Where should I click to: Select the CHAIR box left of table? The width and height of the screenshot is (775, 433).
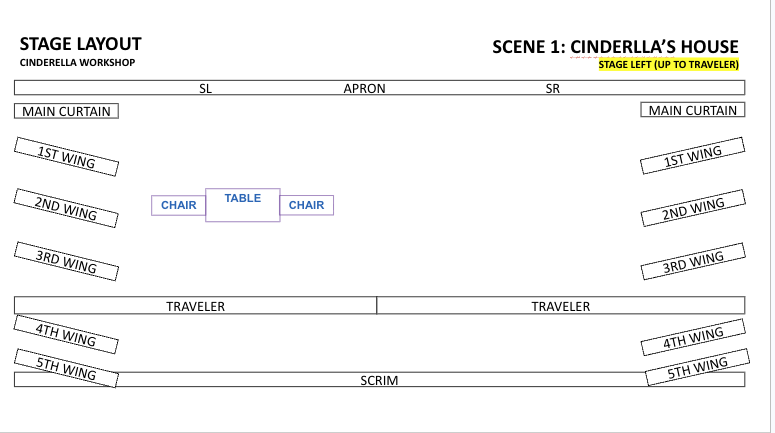coord(179,205)
